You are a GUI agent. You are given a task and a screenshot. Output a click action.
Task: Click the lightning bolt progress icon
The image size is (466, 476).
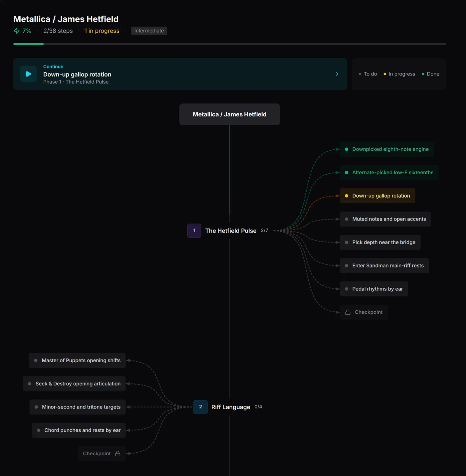pos(17,31)
